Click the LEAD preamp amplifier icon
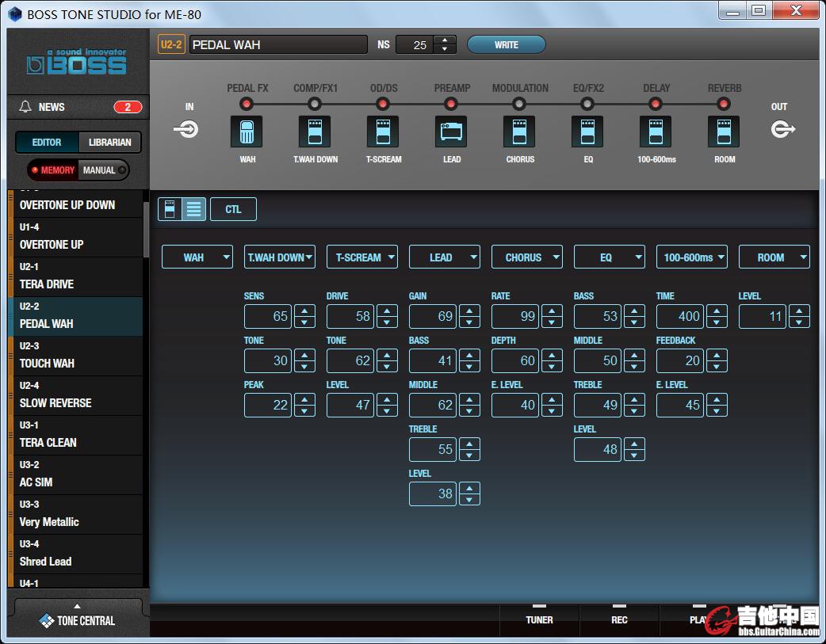The image size is (826, 644). tap(451, 131)
